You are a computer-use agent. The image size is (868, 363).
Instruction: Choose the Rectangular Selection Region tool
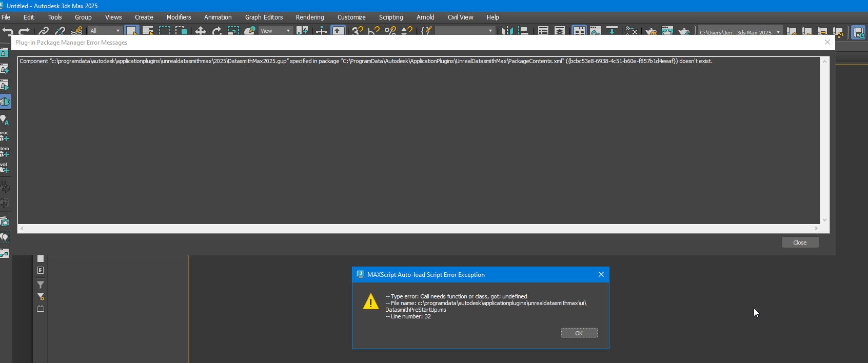tap(164, 31)
